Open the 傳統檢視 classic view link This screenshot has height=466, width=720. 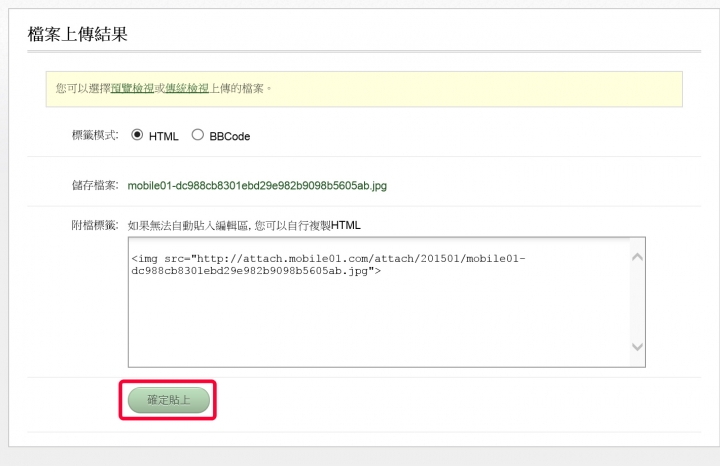coord(187,88)
